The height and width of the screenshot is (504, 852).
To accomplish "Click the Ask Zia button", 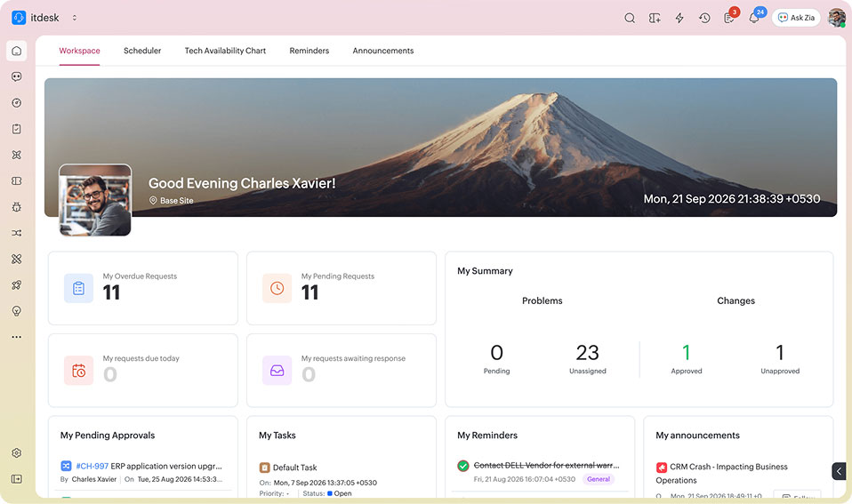I will click(796, 18).
